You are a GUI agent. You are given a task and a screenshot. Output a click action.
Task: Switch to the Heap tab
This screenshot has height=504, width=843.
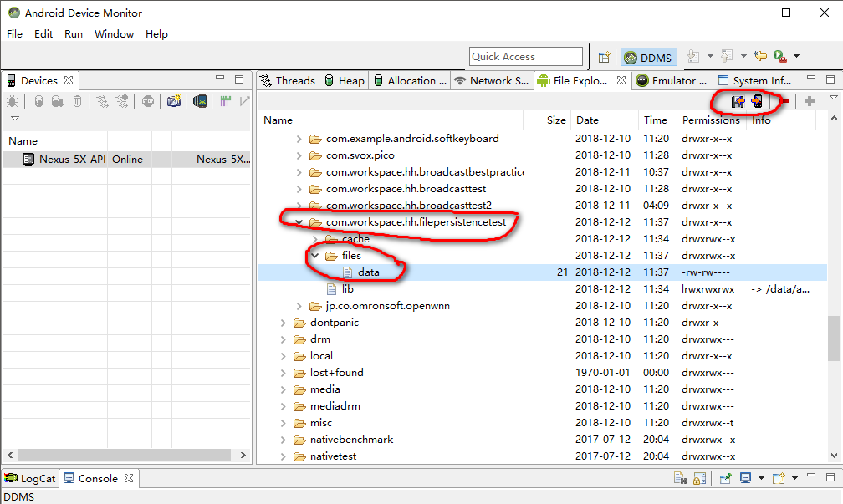345,80
